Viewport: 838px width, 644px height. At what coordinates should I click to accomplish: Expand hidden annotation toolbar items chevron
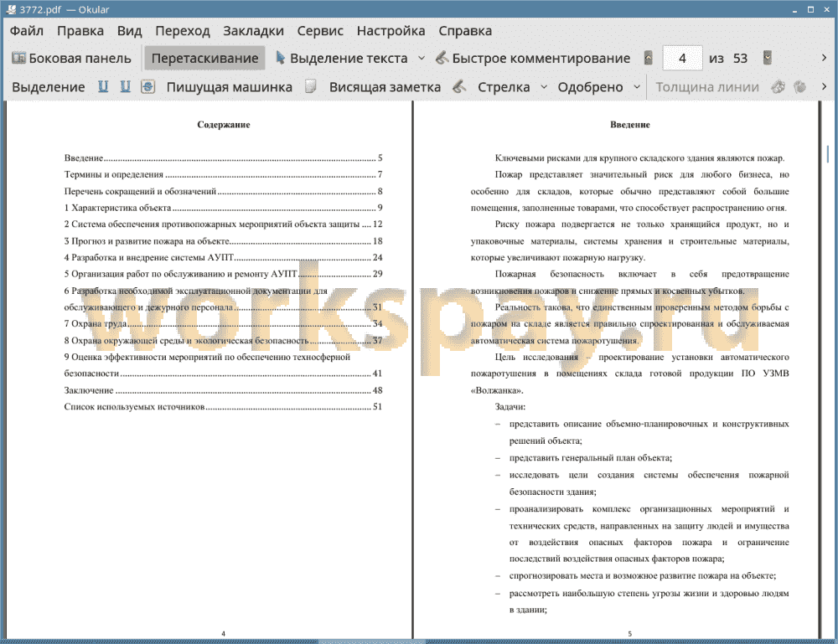824,86
